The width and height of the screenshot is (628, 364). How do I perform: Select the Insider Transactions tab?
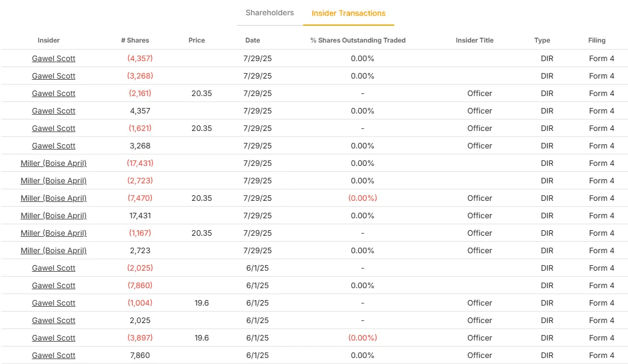click(348, 13)
